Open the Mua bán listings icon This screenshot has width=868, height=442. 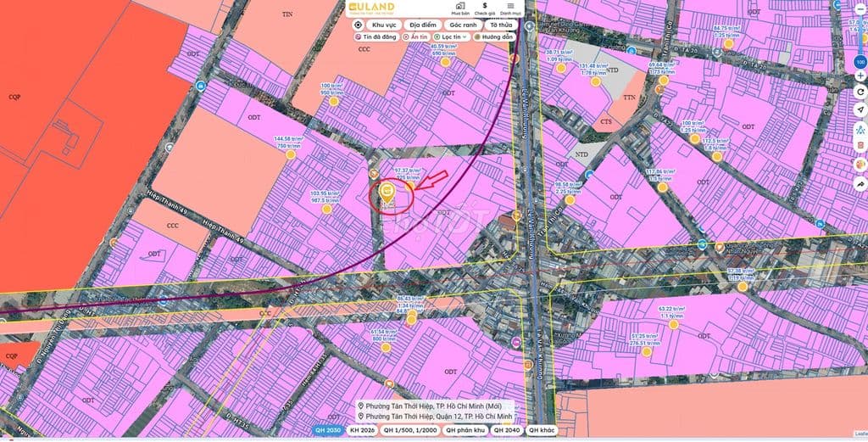click(x=460, y=8)
